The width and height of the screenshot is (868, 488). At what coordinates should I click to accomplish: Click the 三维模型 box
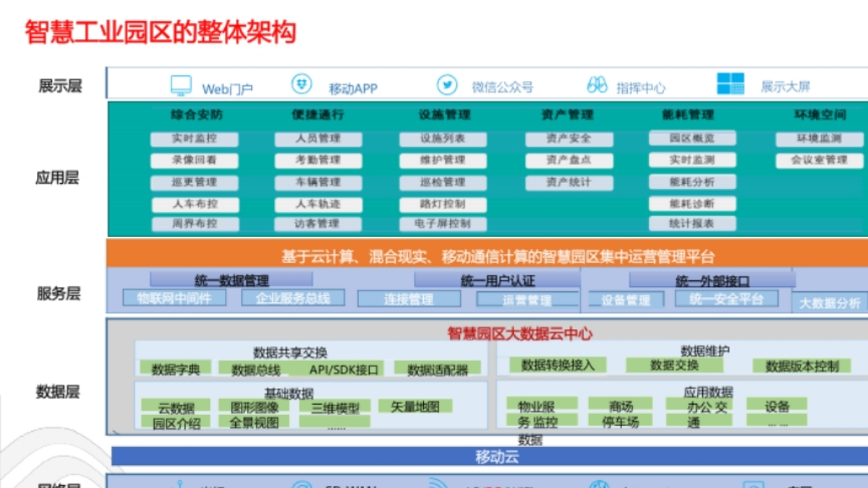point(335,407)
